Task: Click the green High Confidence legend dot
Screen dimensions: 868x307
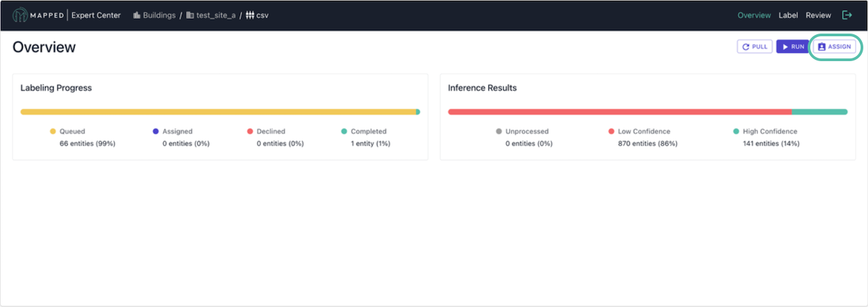Action: pos(736,132)
